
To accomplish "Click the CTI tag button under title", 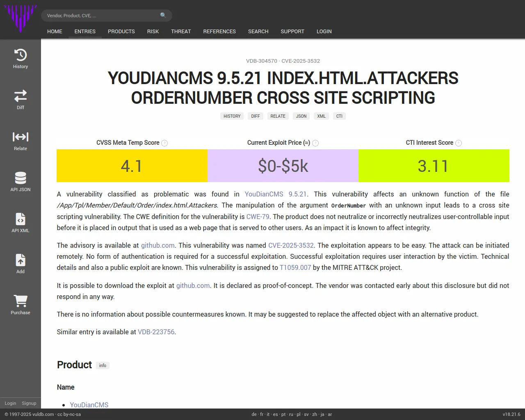I will click(339, 116).
